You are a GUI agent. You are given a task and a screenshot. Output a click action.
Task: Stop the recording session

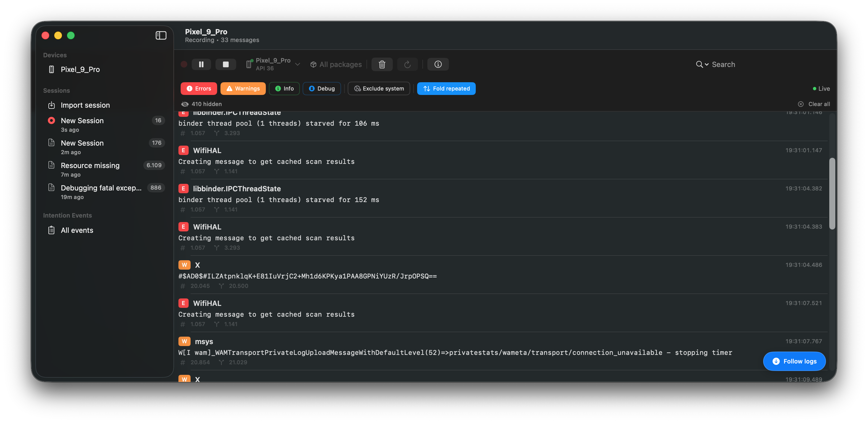tap(225, 64)
